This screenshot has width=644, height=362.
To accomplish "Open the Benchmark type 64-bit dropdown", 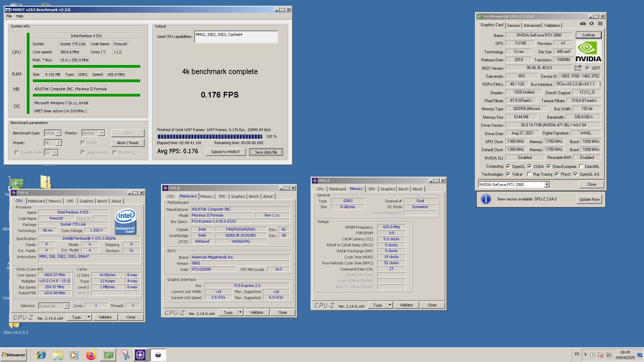I will point(53,133).
